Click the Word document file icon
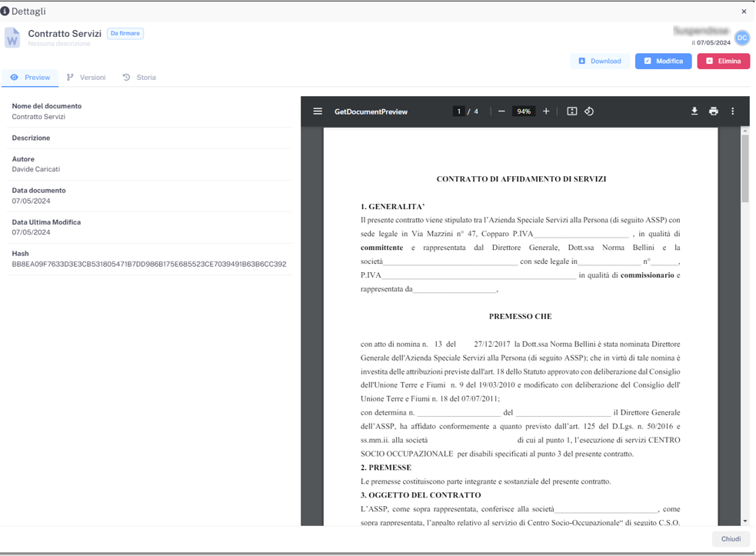This screenshot has height=556, width=756. click(x=12, y=38)
